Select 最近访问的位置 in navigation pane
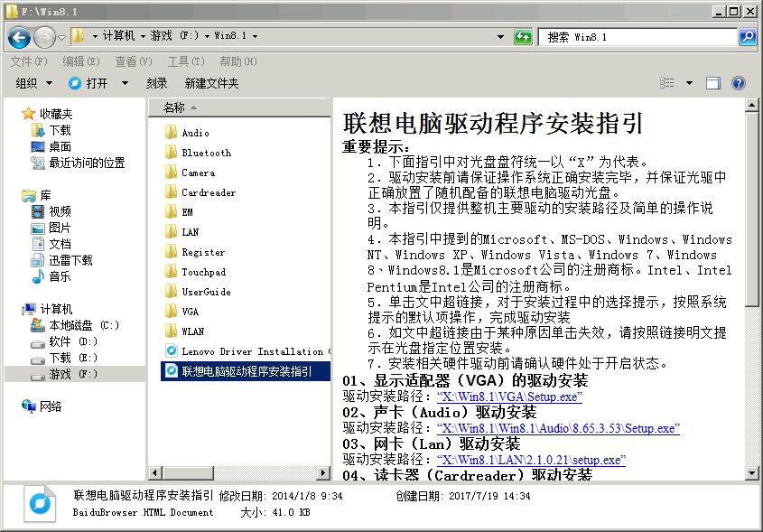 pos(78,163)
